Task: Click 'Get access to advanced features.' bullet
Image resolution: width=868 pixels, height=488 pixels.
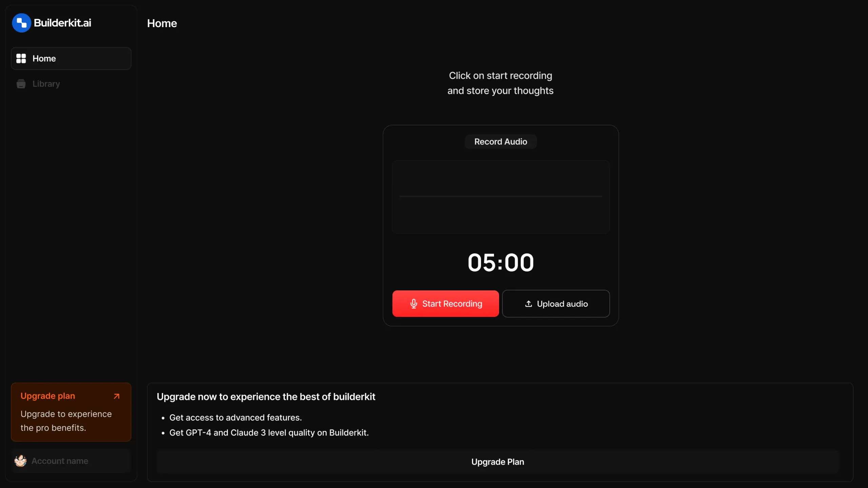Action: coord(235,418)
